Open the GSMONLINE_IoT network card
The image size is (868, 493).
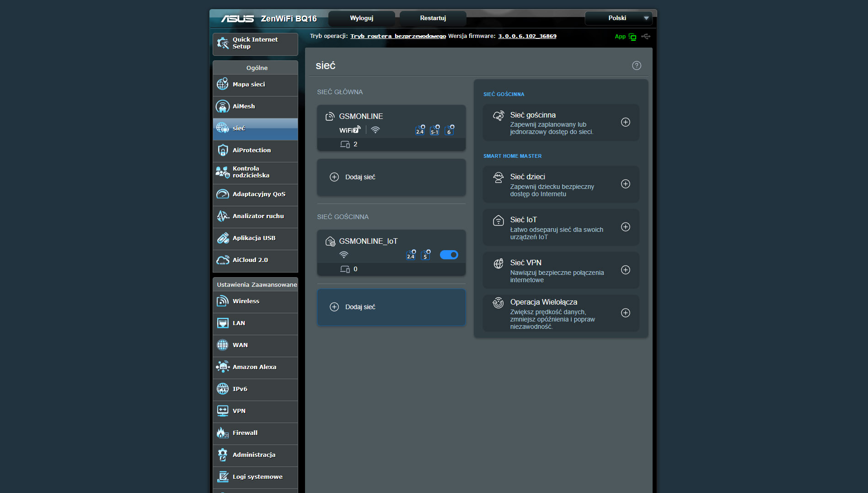click(391, 252)
